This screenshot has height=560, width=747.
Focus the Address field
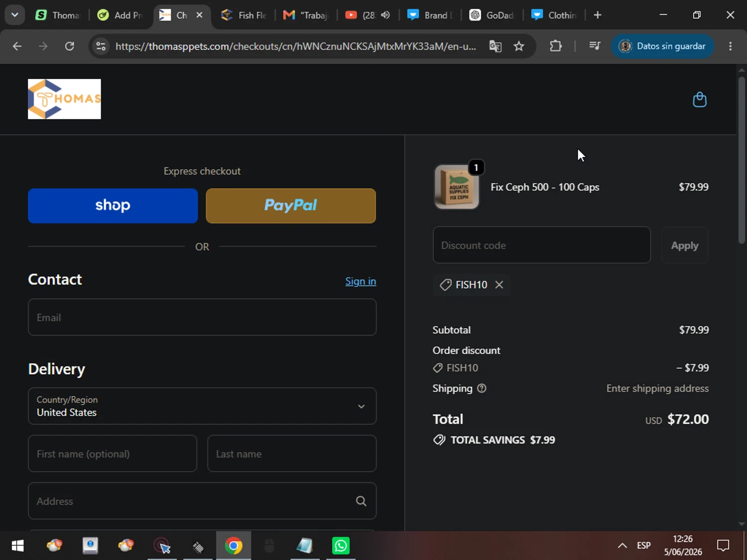(202, 501)
